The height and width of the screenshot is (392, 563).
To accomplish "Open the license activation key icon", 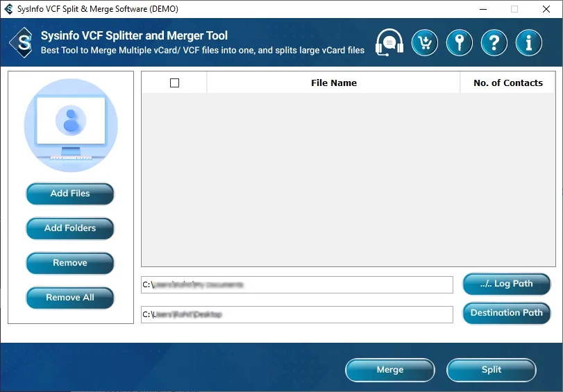I will (x=460, y=43).
